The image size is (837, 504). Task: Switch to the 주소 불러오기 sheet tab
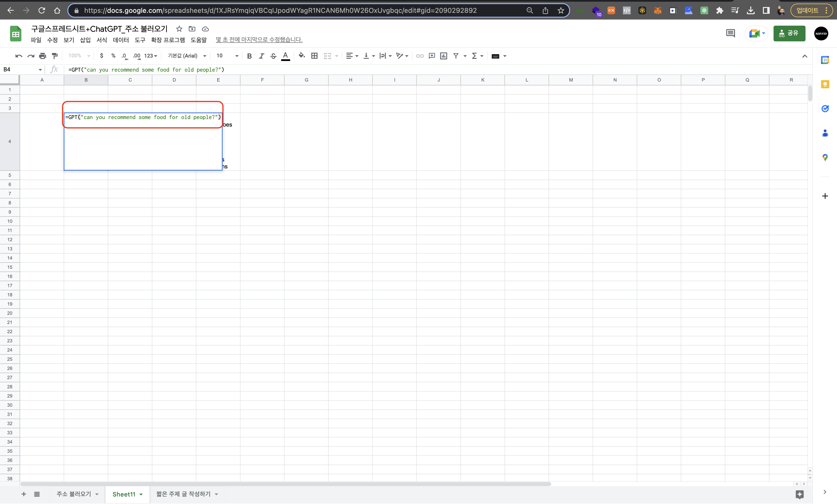click(x=74, y=494)
